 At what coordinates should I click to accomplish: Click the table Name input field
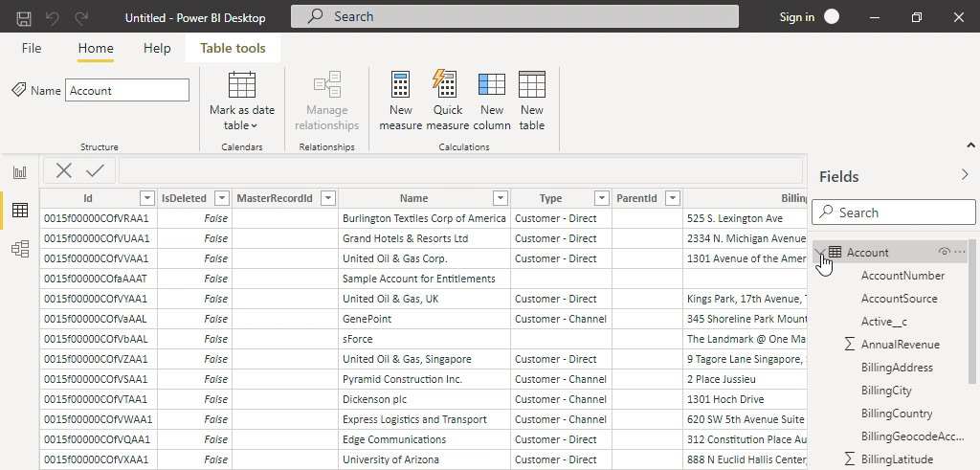127,90
